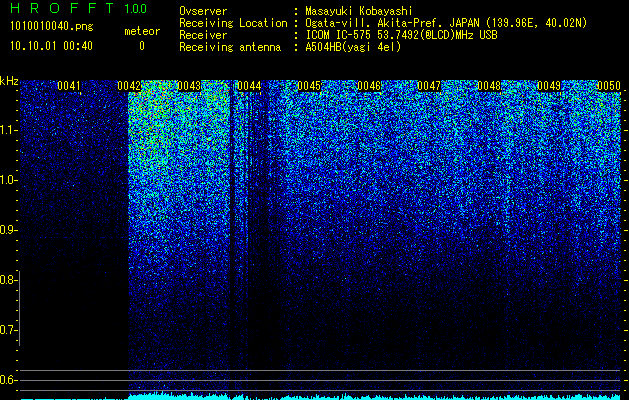The image size is (629, 400).
Task: Click the 0048 time marker
Action: tap(489, 86)
